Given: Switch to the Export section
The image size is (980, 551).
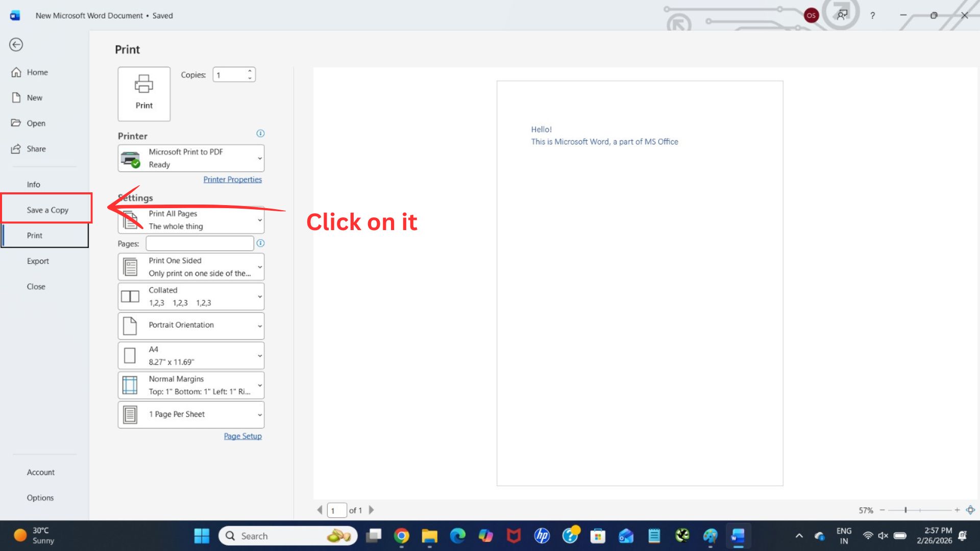Looking at the screenshot, I should click(38, 261).
